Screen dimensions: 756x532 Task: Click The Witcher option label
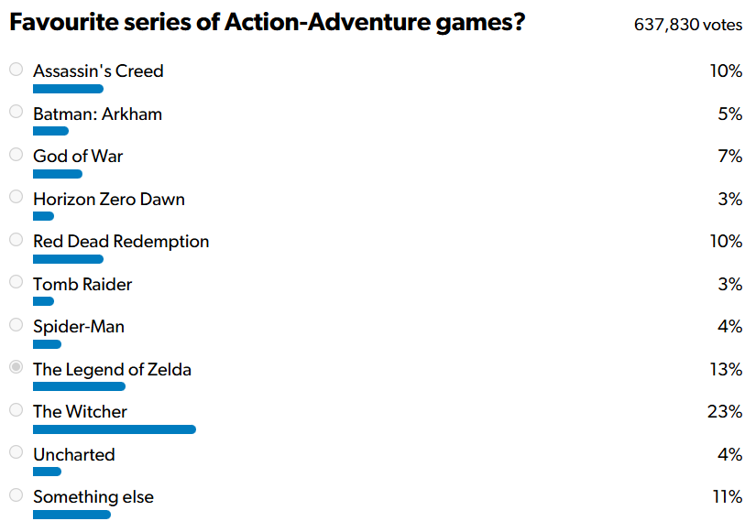pos(80,412)
